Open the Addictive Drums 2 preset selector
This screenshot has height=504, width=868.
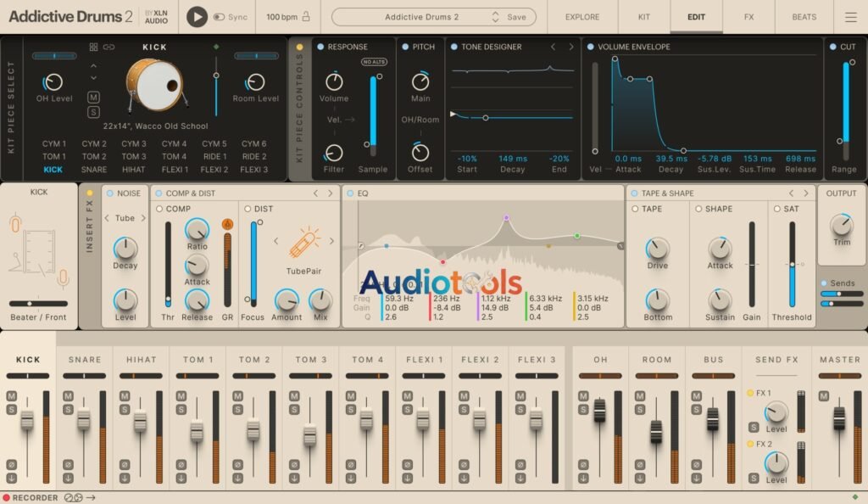click(x=424, y=16)
